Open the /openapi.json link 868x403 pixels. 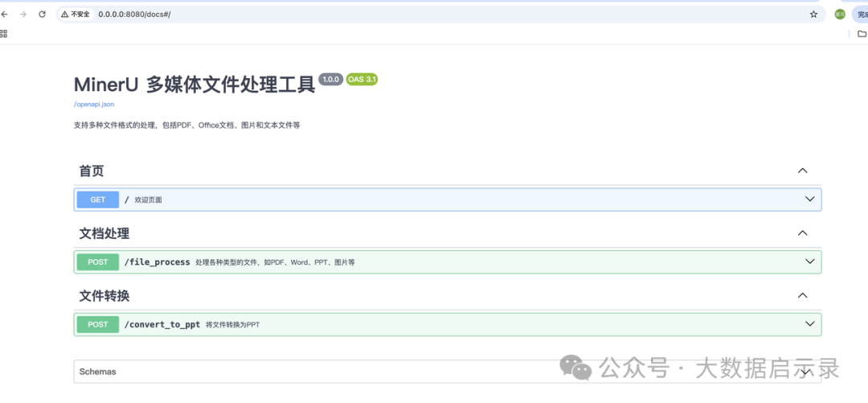click(x=94, y=105)
